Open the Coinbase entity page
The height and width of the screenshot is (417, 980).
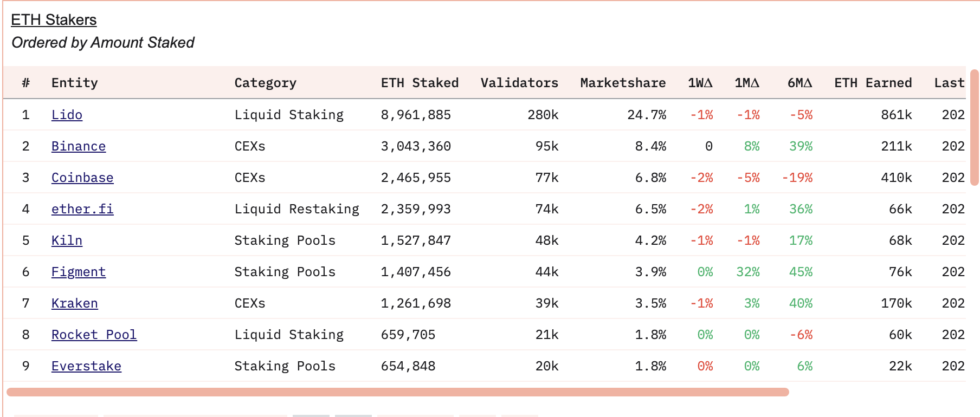pyautogui.click(x=82, y=177)
